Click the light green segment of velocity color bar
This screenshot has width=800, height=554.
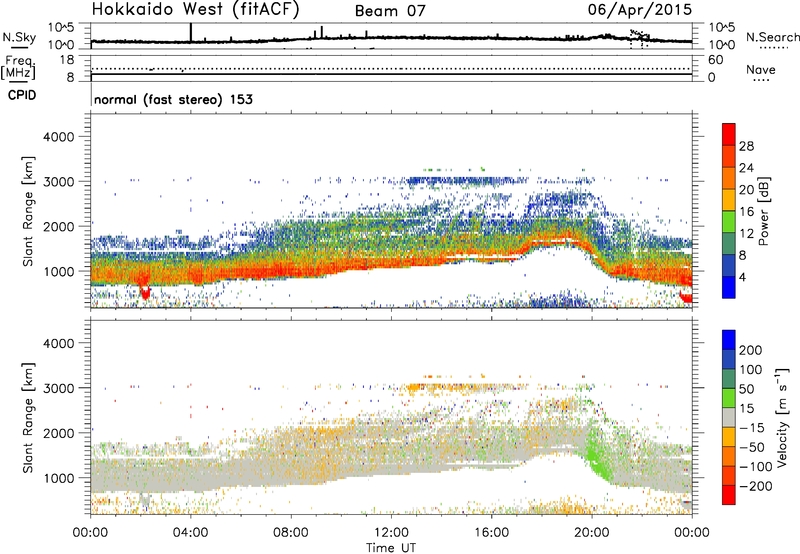pyautogui.click(x=729, y=398)
